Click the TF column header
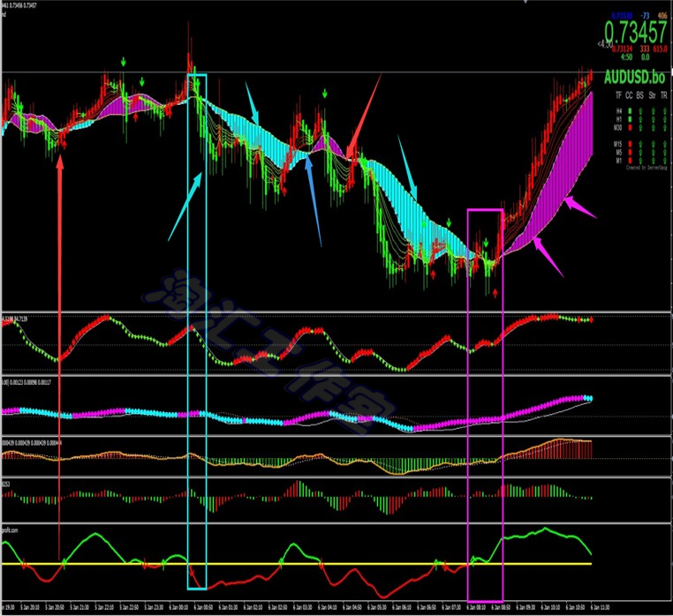673x616 pixels. coord(618,95)
